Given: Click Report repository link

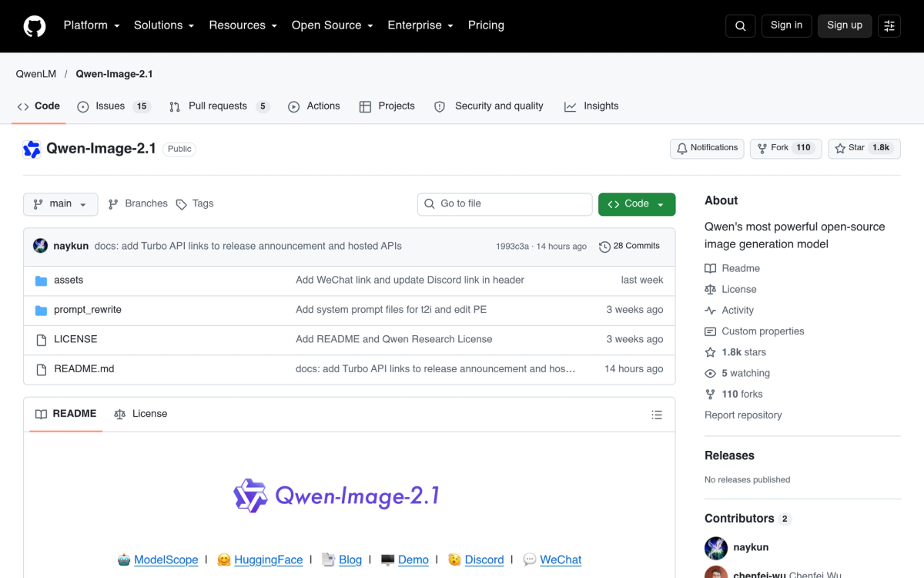Looking at the screenshot, I should (743, 415).
